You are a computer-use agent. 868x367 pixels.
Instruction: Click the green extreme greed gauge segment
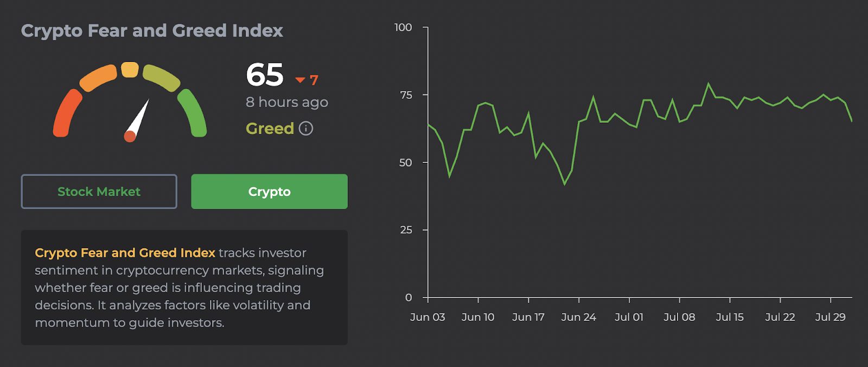click(193, 113)
